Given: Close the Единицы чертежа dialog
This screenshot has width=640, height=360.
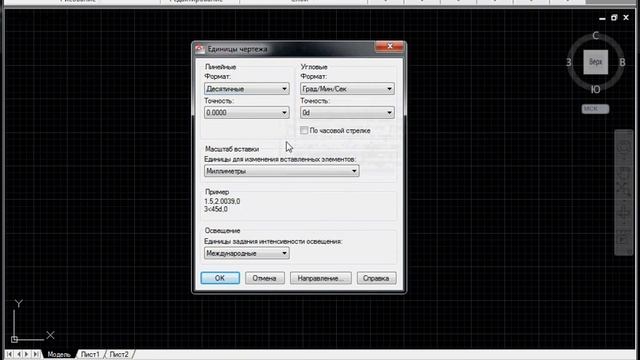Looking at the screenshot, I should pyautogui.click(x=389, y=47).
